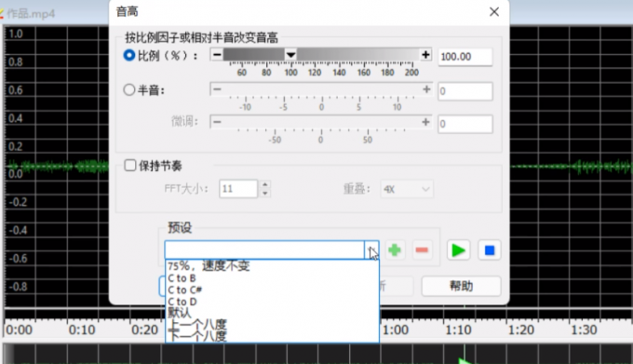
Task: Click the minus button on the 半音 slider
Action: 217,89
